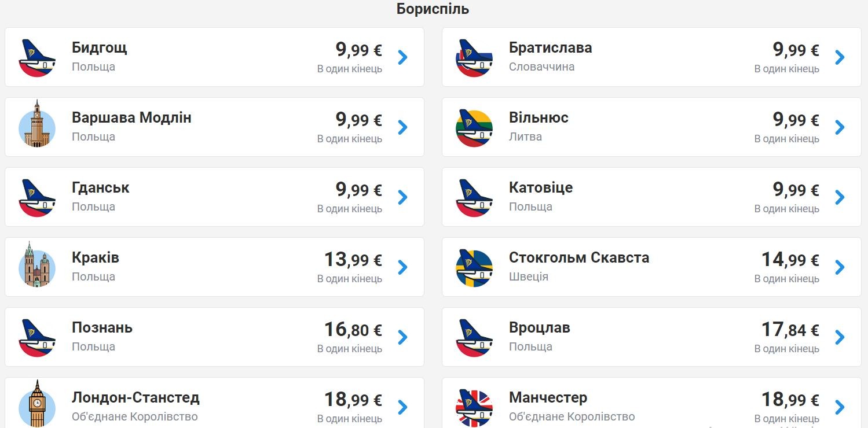Click the Vilnius Lithuanian flag plane icon
This screenshot has width=868, height=428.
click(x=474, y=127)
